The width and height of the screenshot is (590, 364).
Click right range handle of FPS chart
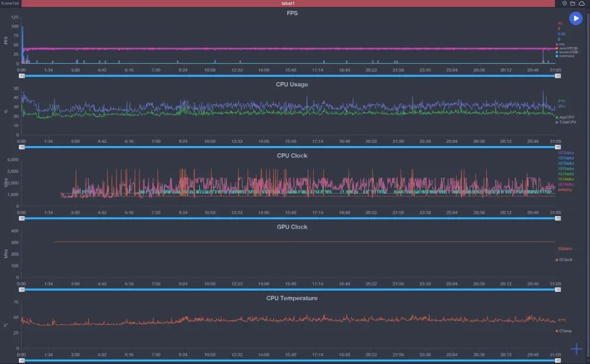point(557,76)
